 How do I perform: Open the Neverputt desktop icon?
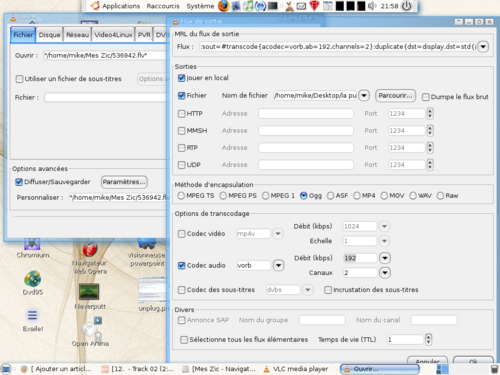[x=89, y=297]
